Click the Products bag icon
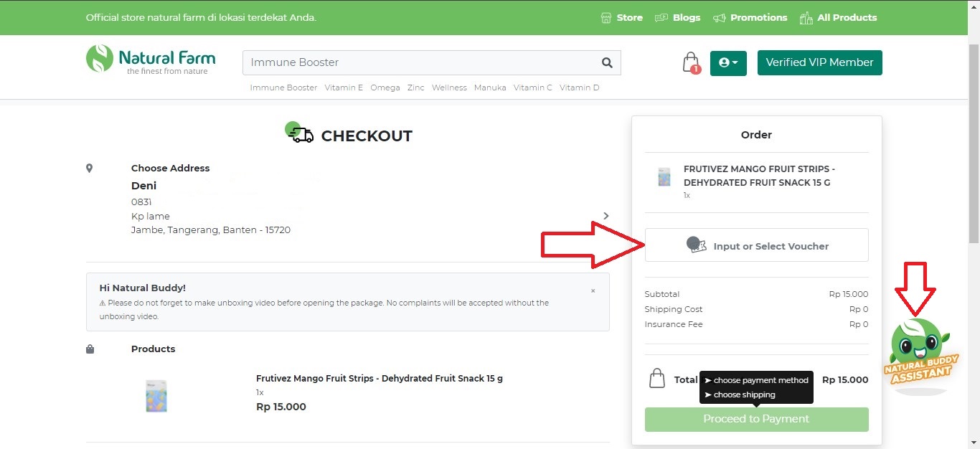The width and height of the screenshot is (980, 449). pos(90,349)
